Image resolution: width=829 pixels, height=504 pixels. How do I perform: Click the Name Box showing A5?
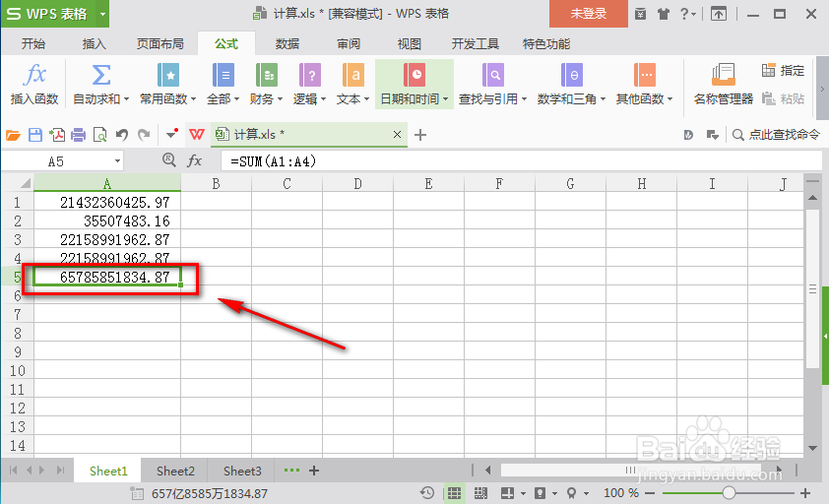(56, 161)
